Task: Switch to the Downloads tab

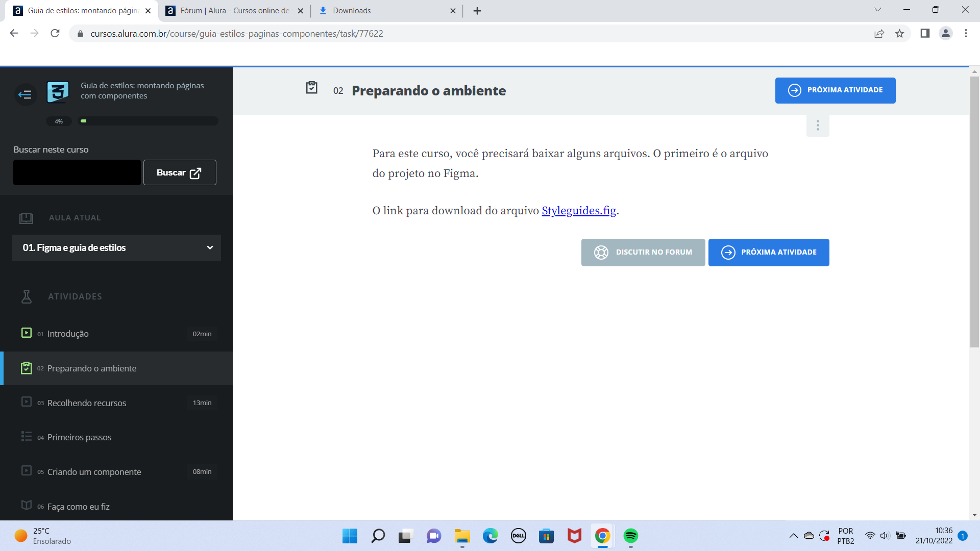Action: [387, 11]
